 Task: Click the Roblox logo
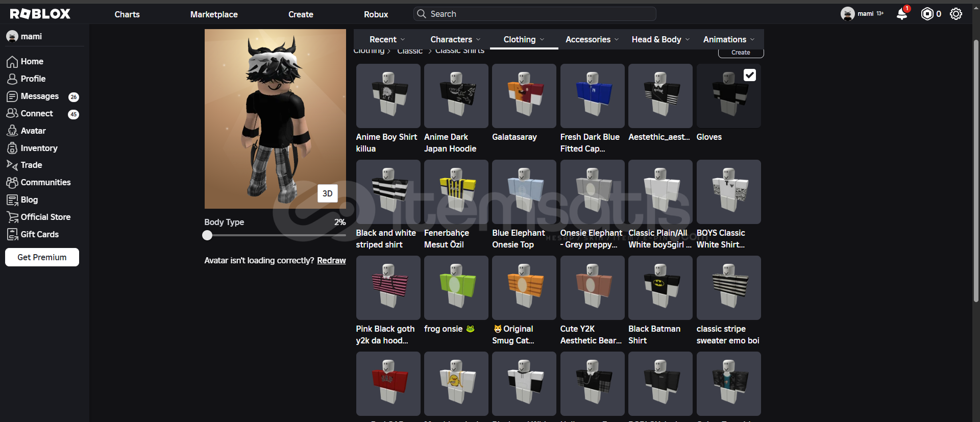click(x=40, y=14)
